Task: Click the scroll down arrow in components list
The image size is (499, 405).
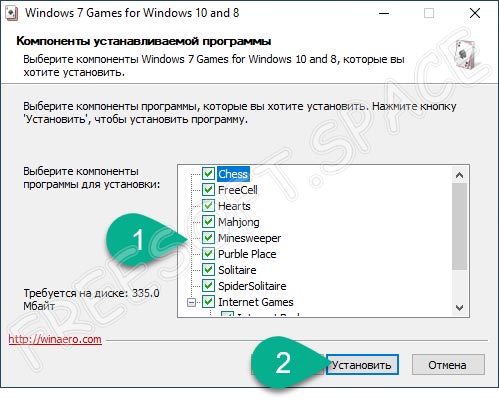Action: (x=460, y=307)
